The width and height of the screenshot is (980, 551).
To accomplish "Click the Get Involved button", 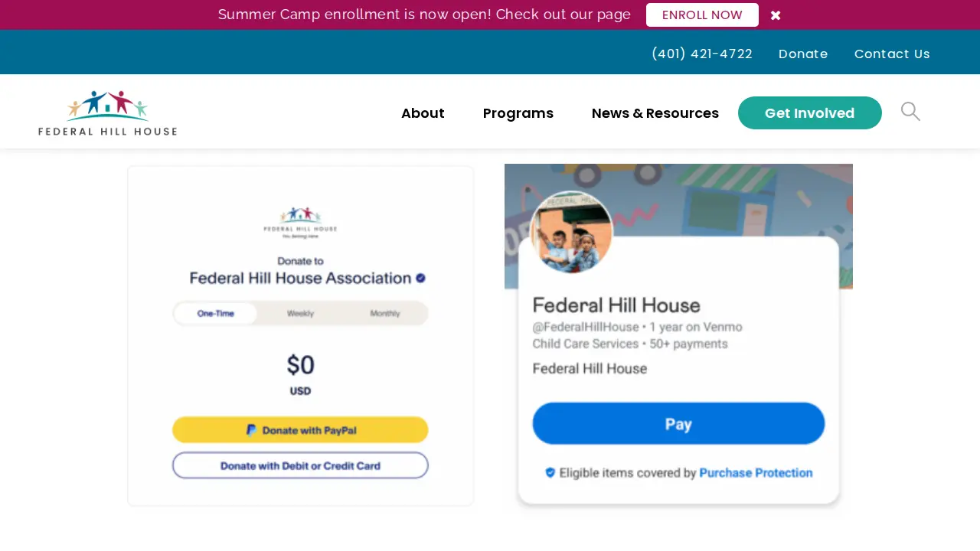I will point(810,113).
